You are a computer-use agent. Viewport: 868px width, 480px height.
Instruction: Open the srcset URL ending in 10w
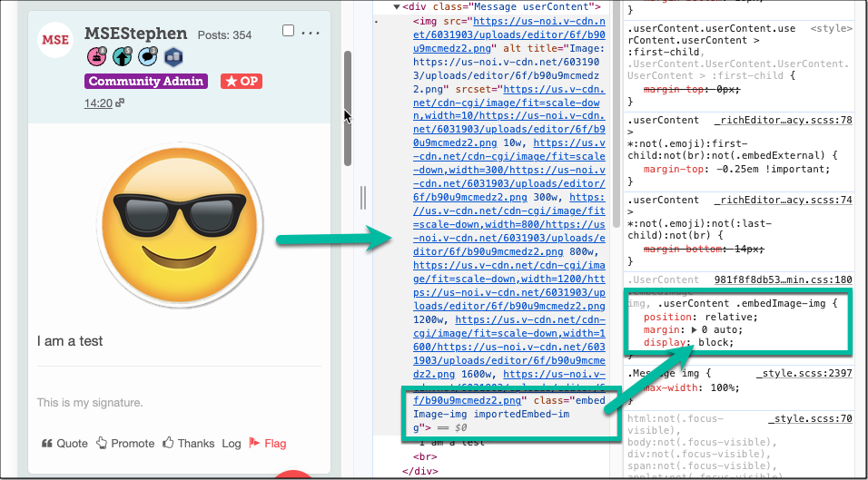pyautogui.click(x=509, y=116)
